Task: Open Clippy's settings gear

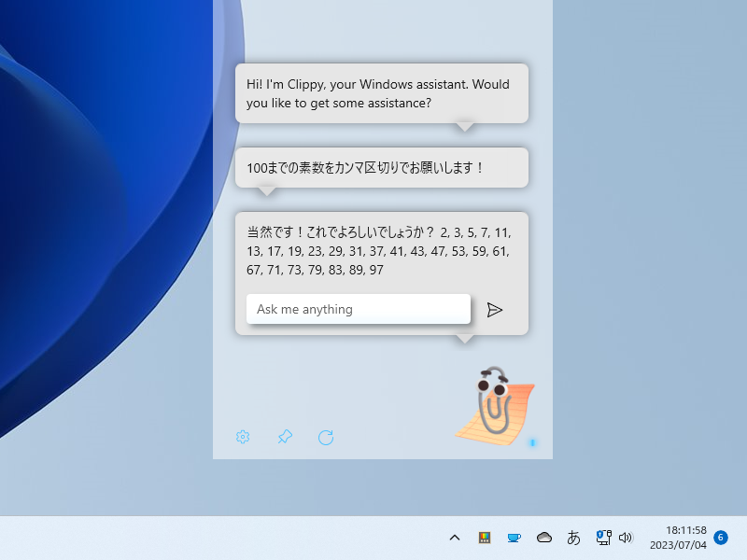Action: (243, 437)
